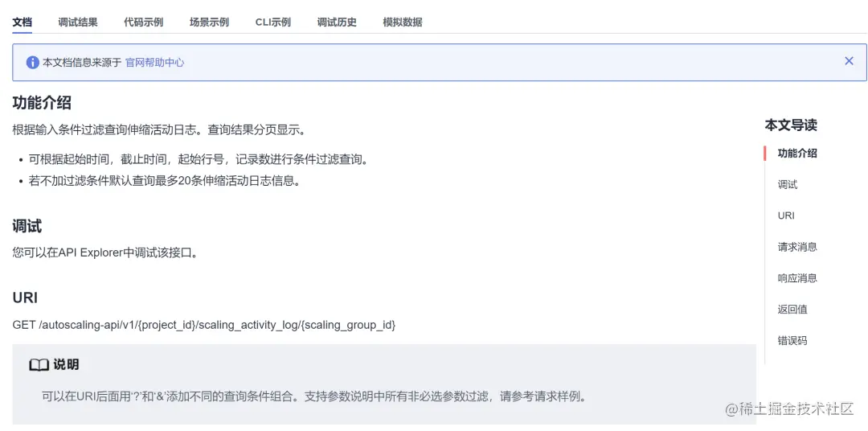The image size is (868, 431).
Task: Go to URI section via guide
Action: 786,215
